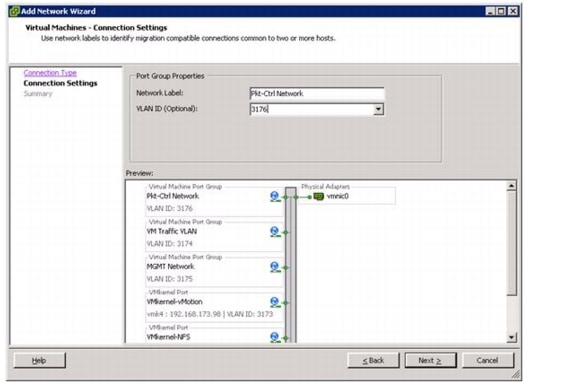Select the Summary wizard step

coord(38,94)
